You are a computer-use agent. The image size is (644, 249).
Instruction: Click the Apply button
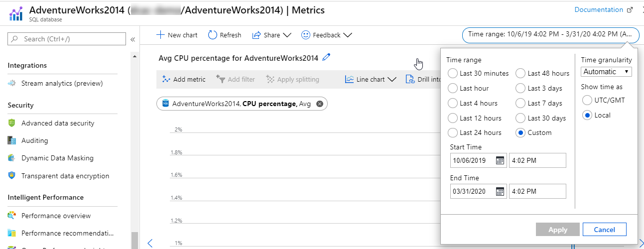click(558, 230)
